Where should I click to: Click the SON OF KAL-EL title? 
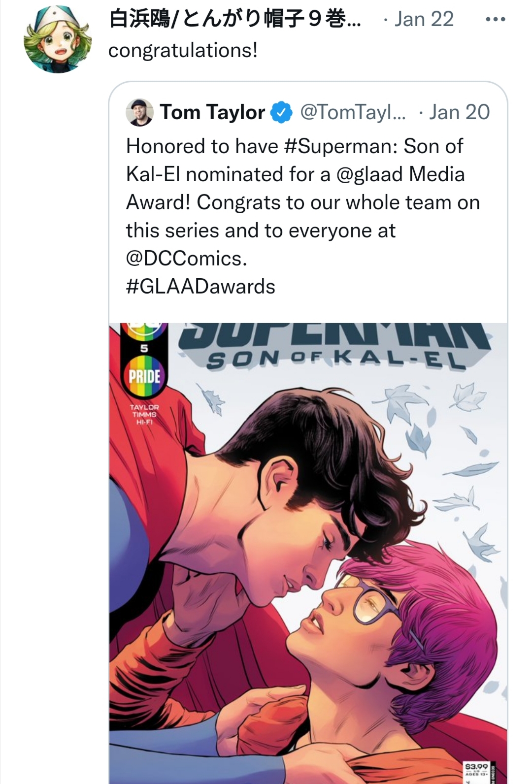(336, 360)
